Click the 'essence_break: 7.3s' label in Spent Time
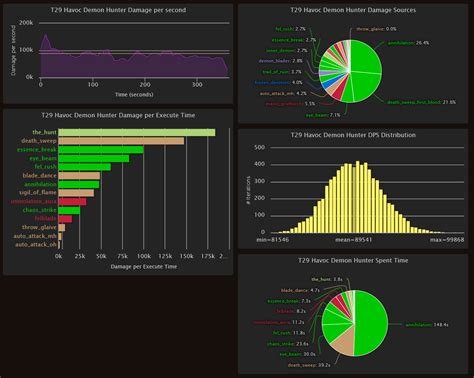474x378 pixels. 289,301
